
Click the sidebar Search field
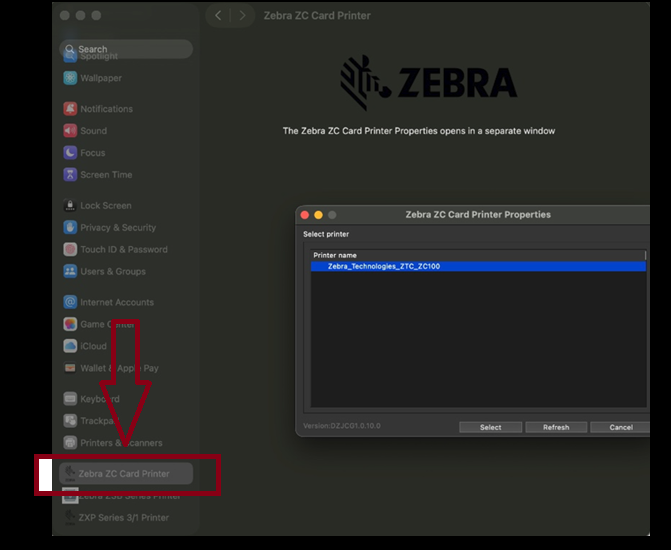tap(126, 49)
